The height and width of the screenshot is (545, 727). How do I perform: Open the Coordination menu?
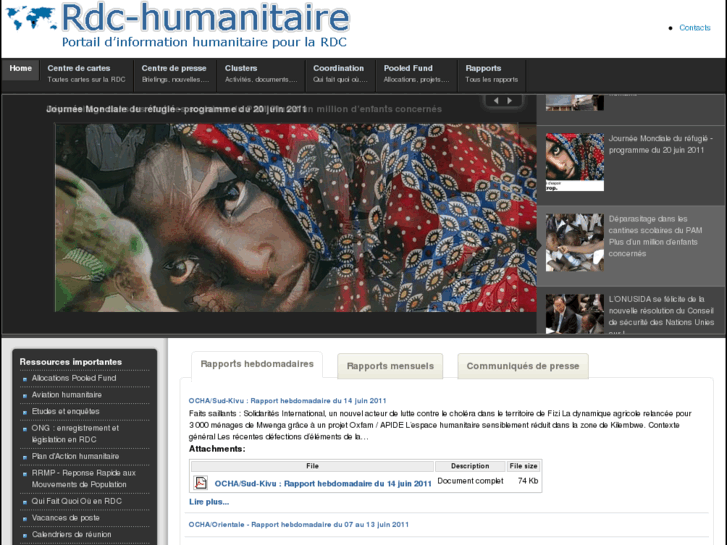(x=340, y=74)
